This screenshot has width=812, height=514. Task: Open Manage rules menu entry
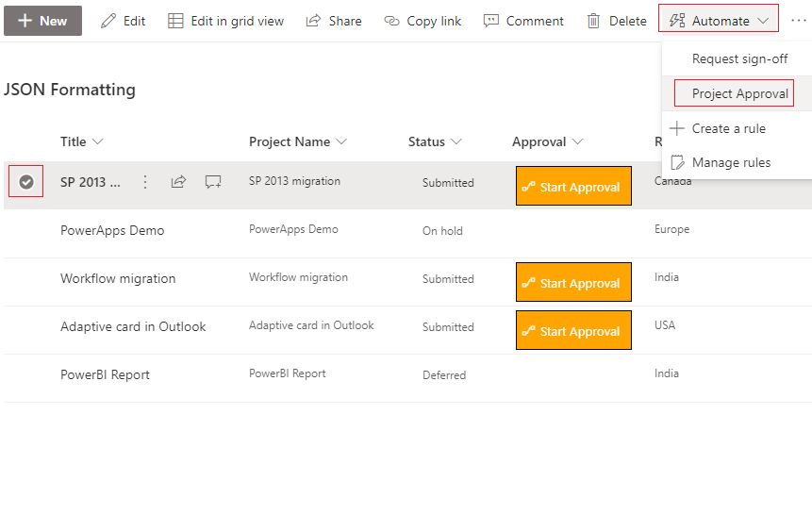[731, 162]
